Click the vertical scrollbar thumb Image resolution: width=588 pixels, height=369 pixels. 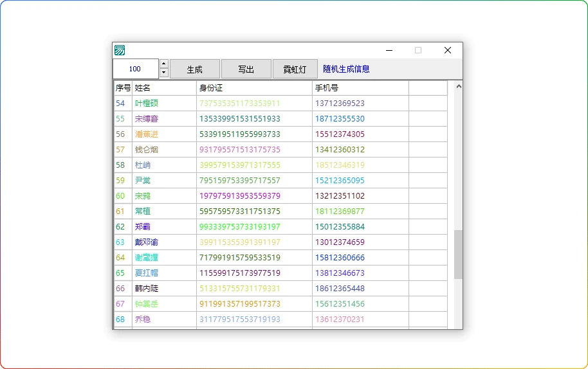tap(458, 255)
